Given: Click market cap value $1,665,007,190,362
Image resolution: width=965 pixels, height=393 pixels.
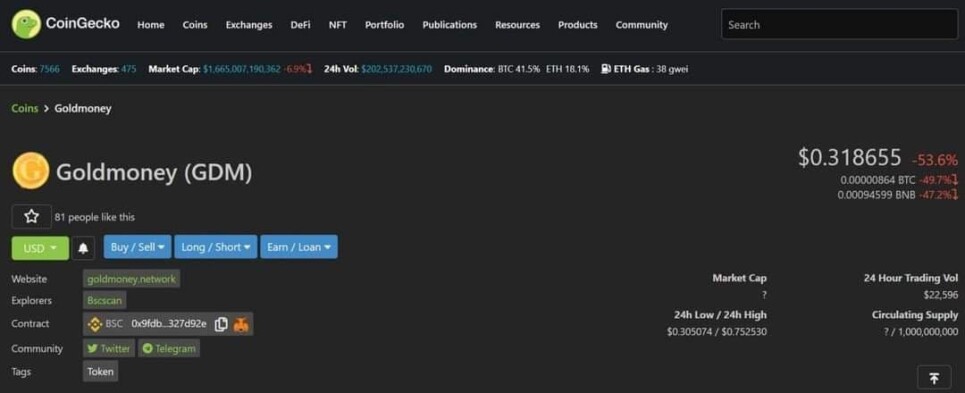Looking at the screenshot, I should click(242, 69).
